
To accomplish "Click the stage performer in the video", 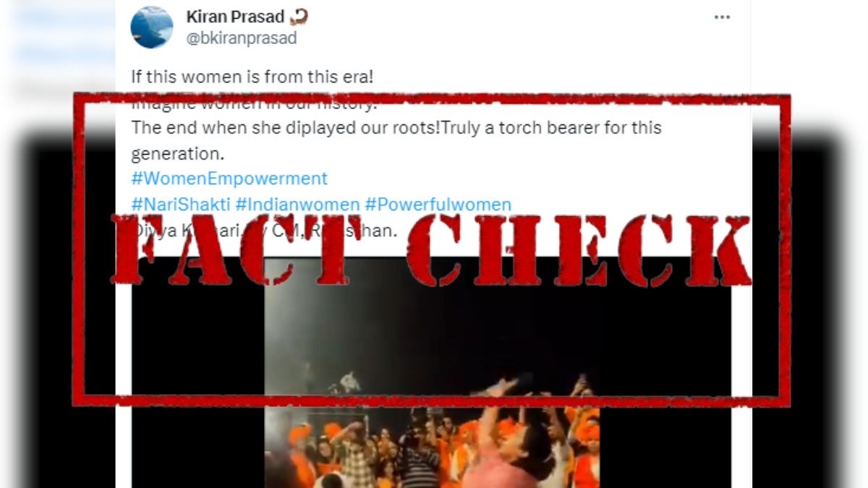I will tap(350, 382).
